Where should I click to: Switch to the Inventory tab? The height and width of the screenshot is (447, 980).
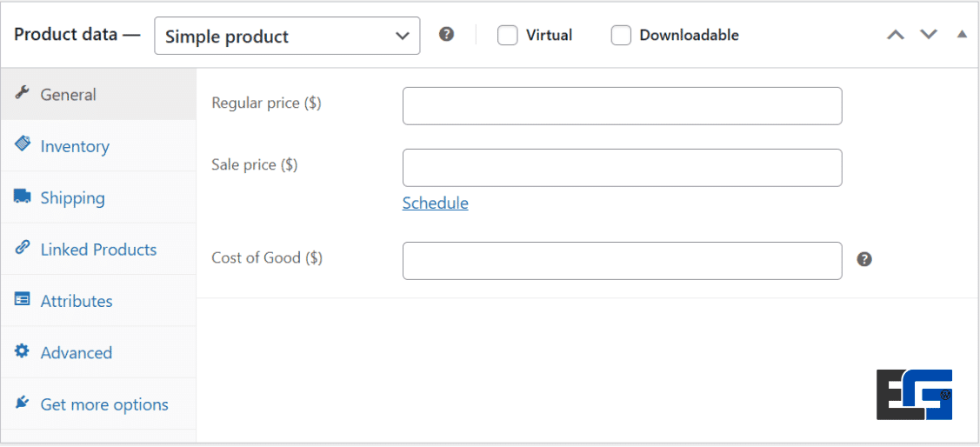tap(75, 146)
